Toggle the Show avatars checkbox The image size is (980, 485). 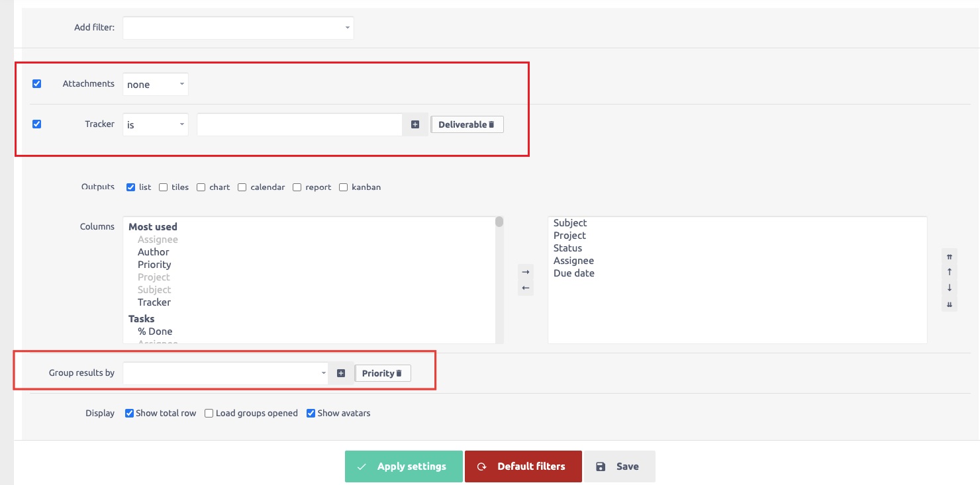click(x=311, y=414)
